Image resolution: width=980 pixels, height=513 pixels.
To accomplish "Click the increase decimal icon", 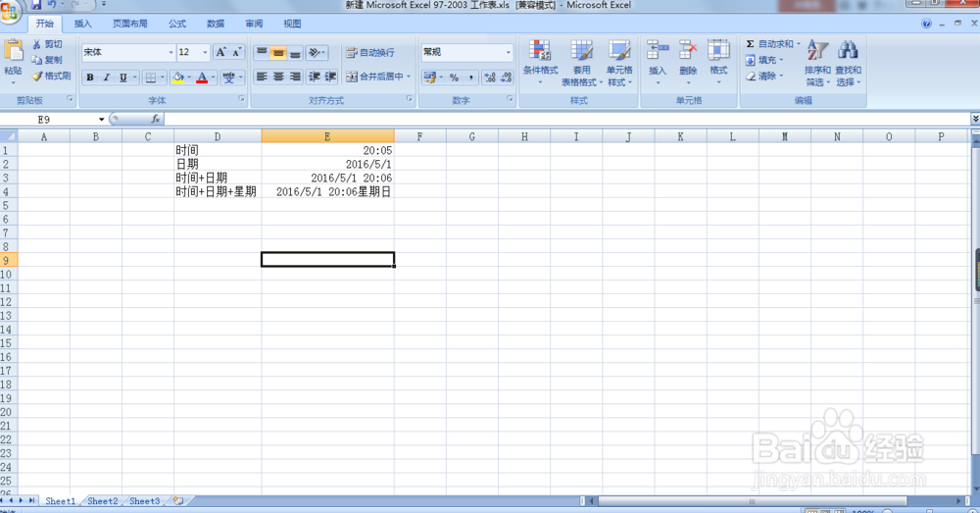I will click(x=490, y=77).
